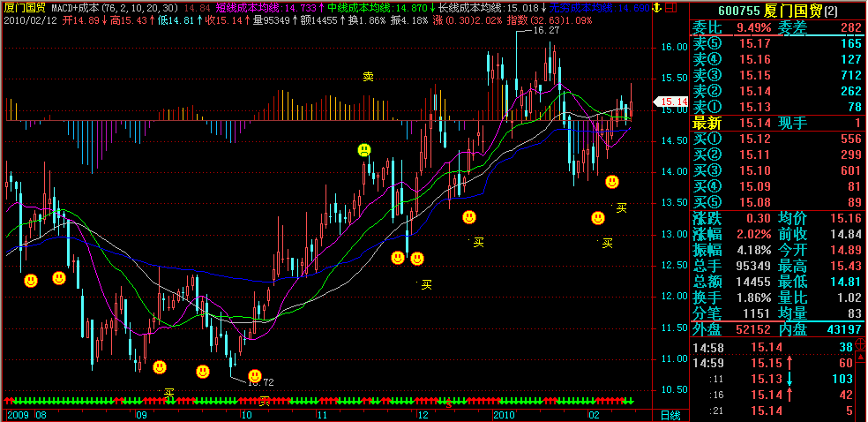Image resolution: width=868 pixels, height=422 pixels.
Task: Click the 量比 1.02 value
Action: [x=851, y=298]
